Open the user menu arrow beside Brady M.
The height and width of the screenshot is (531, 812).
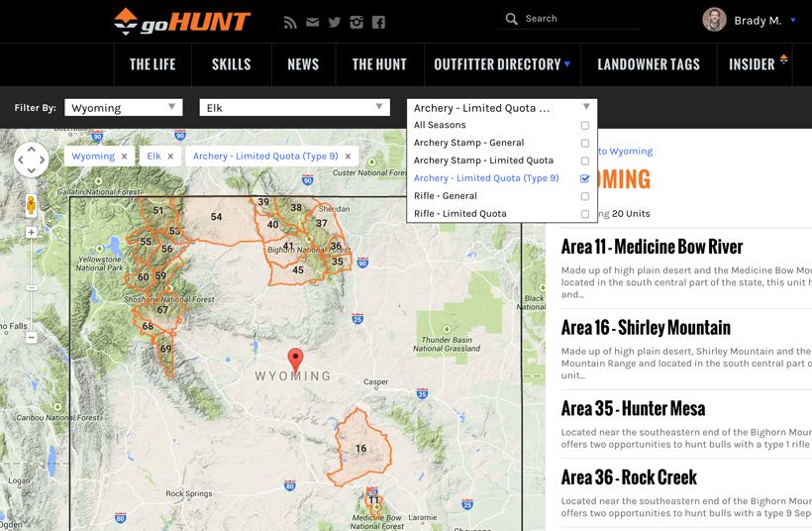[x=793, y=20]
